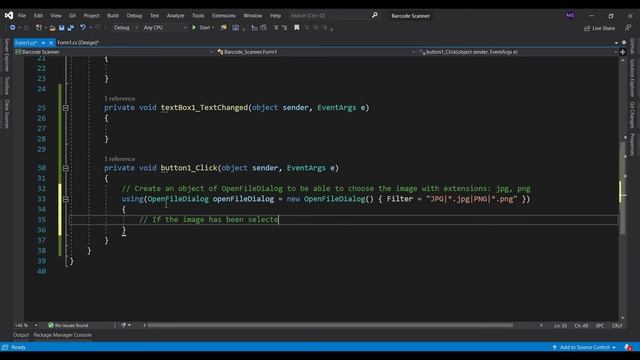Open the Barcode_Scanner.Form1 type dropdown

tap(316, 52)
